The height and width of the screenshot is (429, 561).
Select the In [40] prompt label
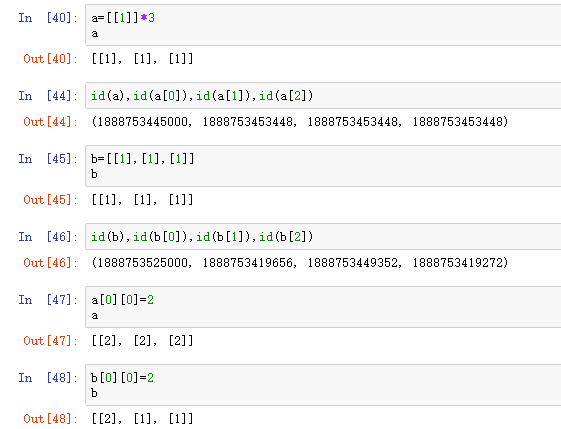48,18
